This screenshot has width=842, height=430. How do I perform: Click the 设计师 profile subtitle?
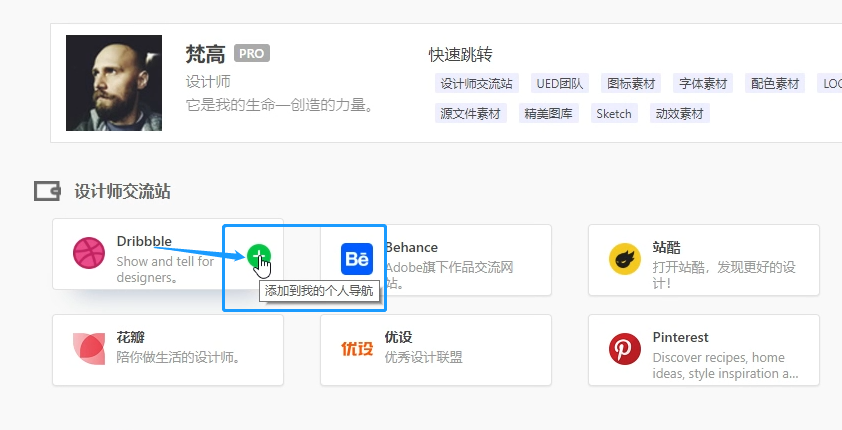coord(208,82)
